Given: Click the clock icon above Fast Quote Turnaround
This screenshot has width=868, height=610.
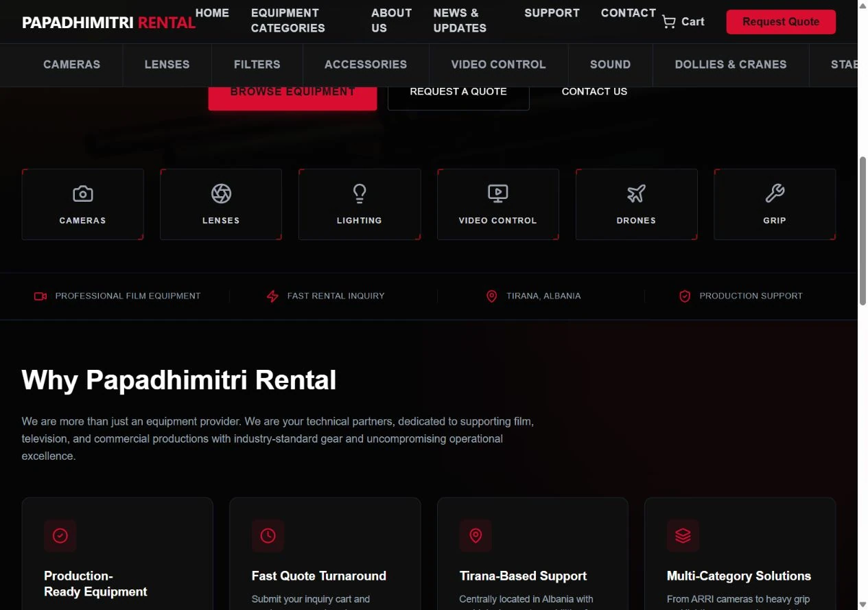Looking at the screenshot, I should (x=268, y=536).
